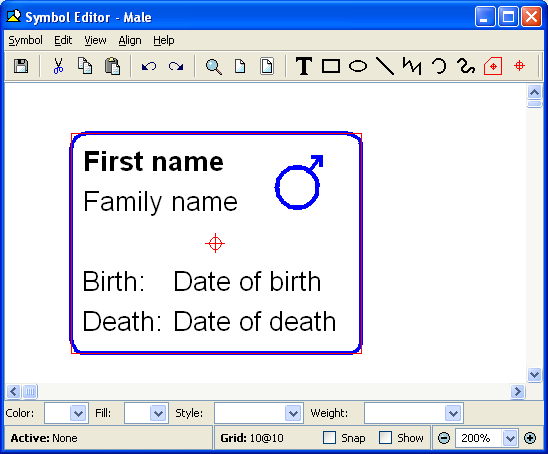Select the Curve squiggle tool
Image resolution: width=548 pixels, height=454 pixels.
pos(466,66)
